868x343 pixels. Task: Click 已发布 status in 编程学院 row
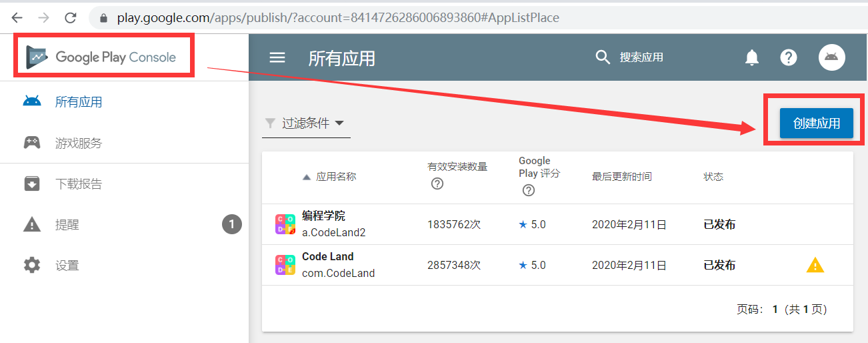[x=720, y=225]
